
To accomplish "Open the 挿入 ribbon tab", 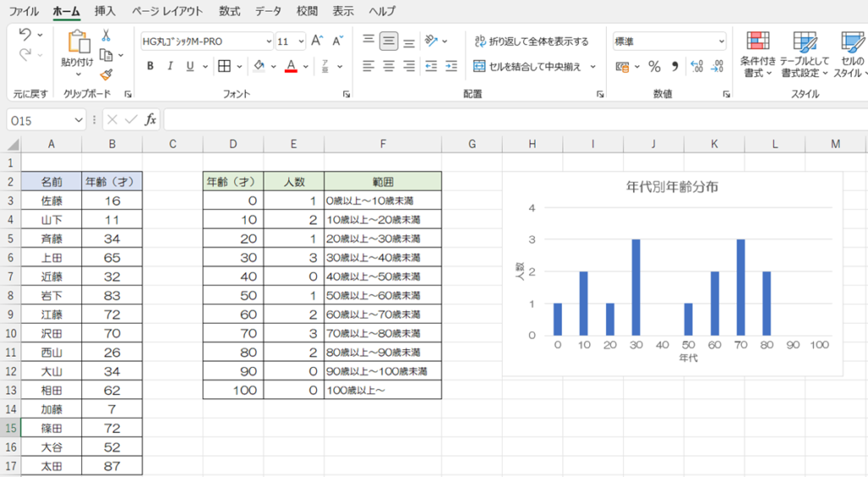I will pyautogui.click(x=105, y=11).
